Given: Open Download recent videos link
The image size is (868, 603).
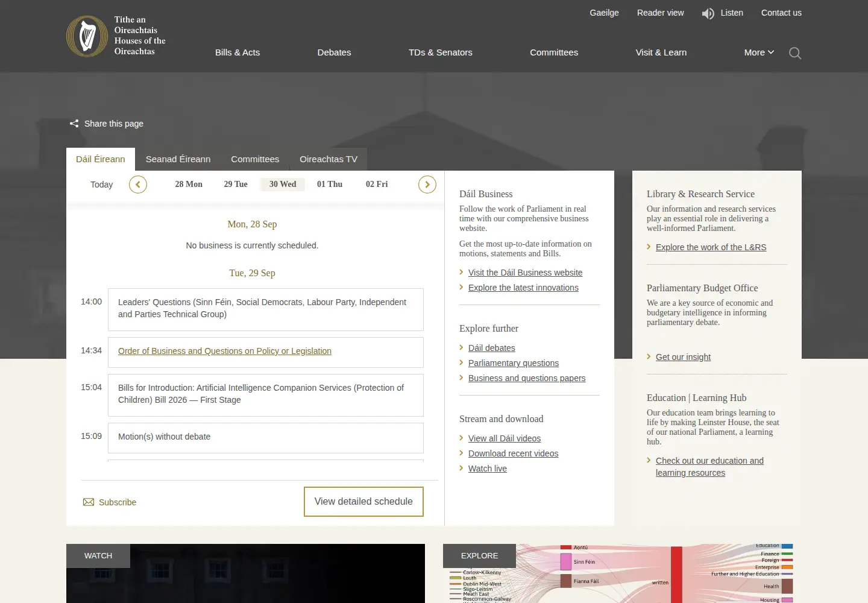Looking at the screenshot, I should [x=513, y=453].
